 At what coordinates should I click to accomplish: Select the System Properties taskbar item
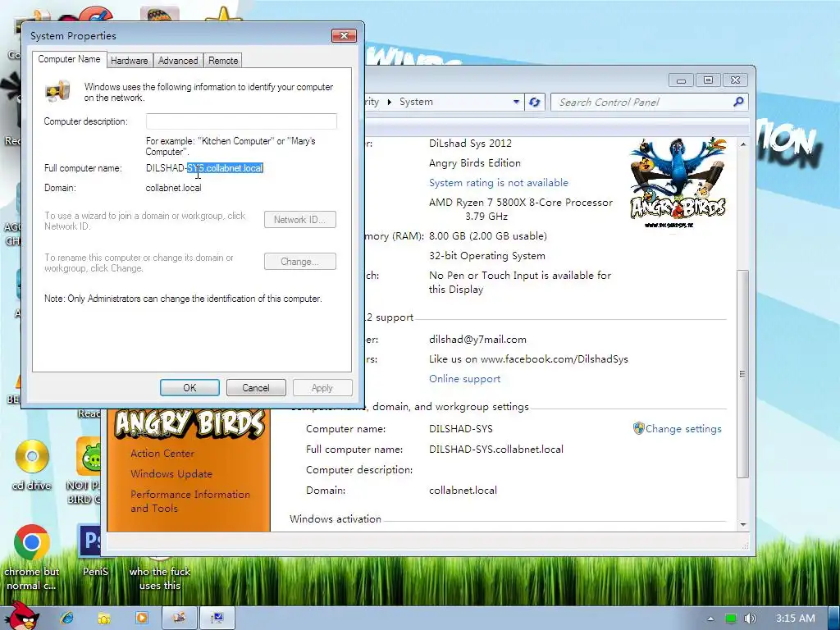(217, 618)
